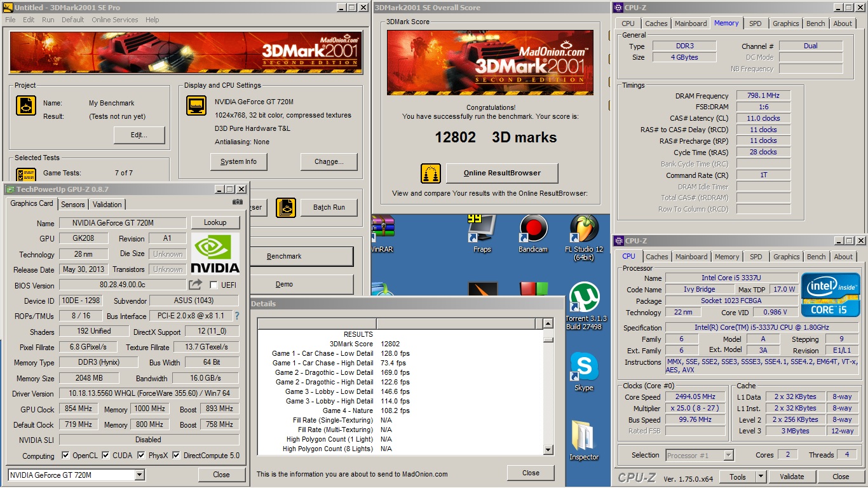This screenshot has height=488, width=868.
Task: Click the Close button in GPU-Z
Action: (x=221, y=475)
